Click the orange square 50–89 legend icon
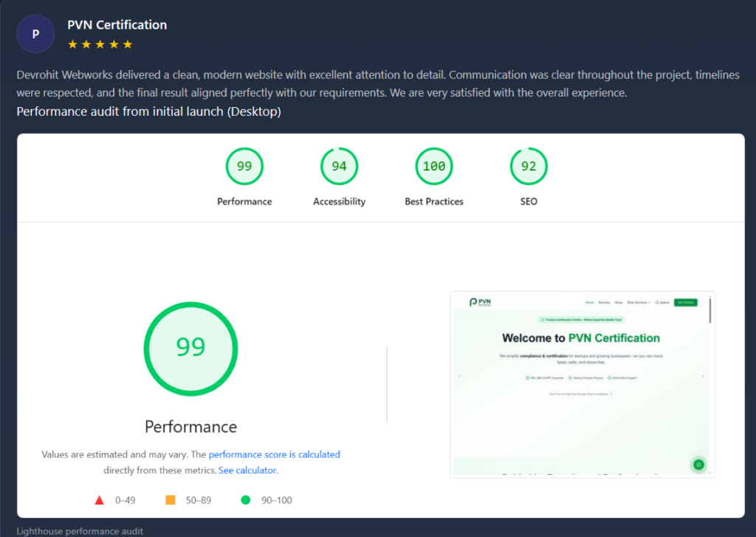This screenshot has height=537, width=756. [171, 500]
